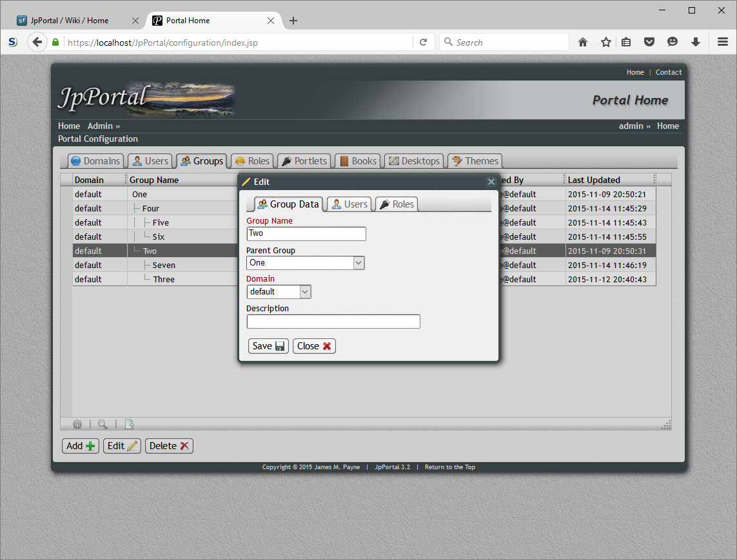The width and height of the screenshot is (737, 560).
Task: Open the Firefox hamburger menu icon
Action: (723, 42)
